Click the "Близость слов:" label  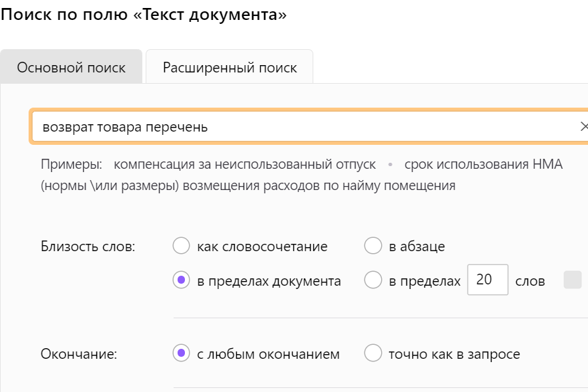(x=88, y=246)
